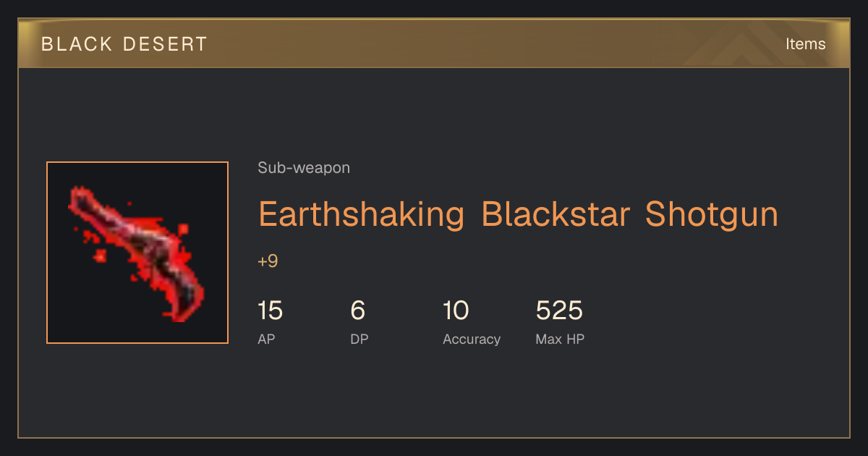Click the empty dark card area below stats
Image resolution: width=868 pixels, height=456 pixels.
click(x=434, y=394)
